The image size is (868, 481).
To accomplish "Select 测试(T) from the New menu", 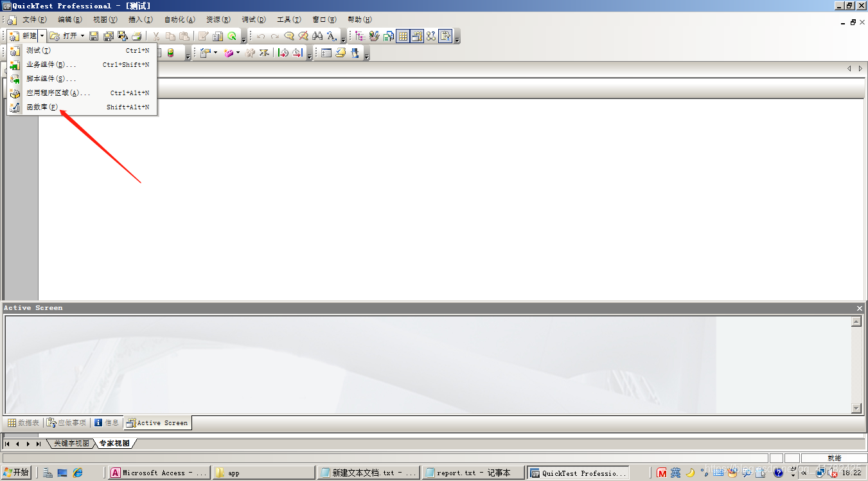I will (x=82, y=50).
